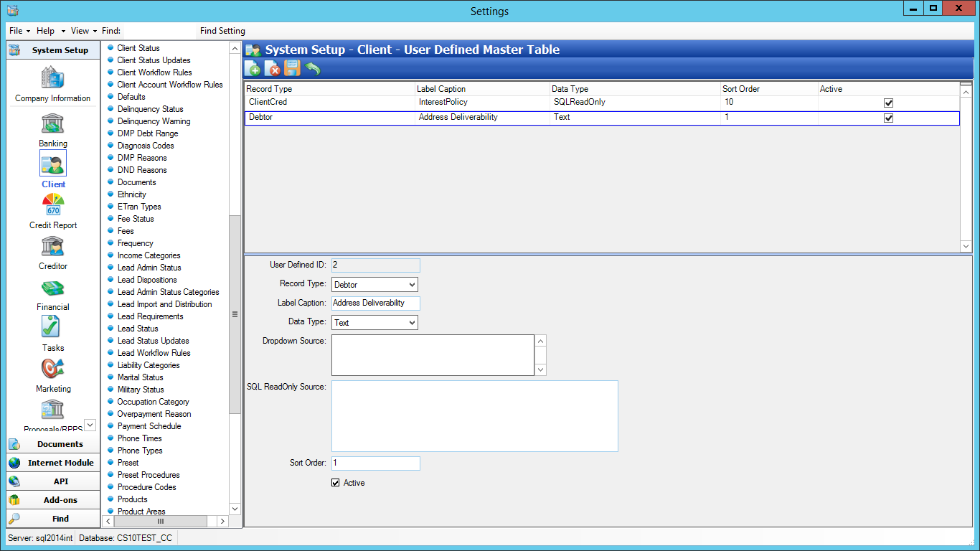
Task: Sort by Data Type column header
Action: (635, 89)
